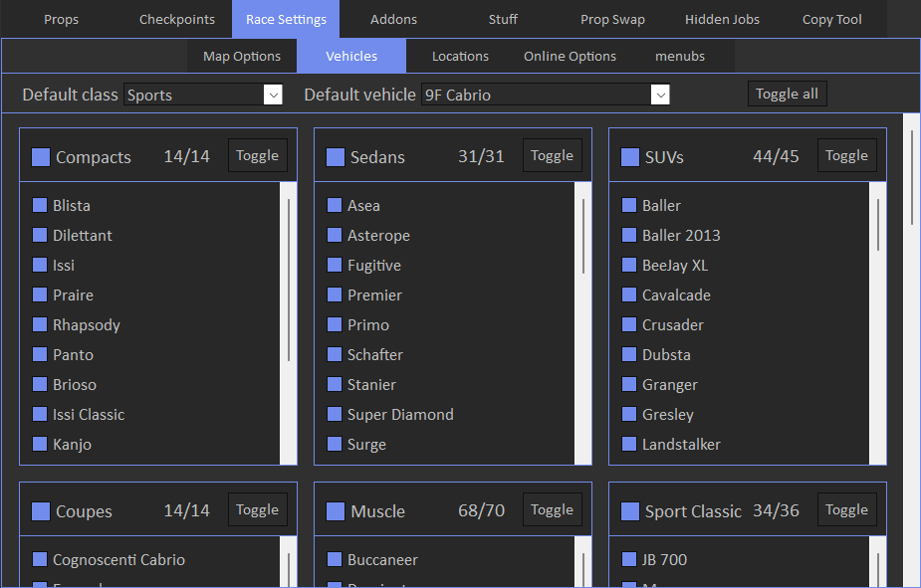Open the Default class dropdown
The image size is (921, 588).
[x=203, y=95]
